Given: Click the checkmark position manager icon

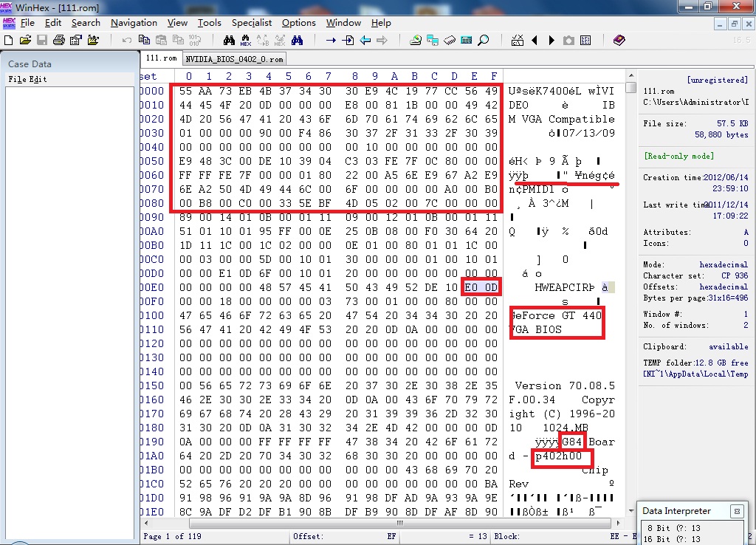Looking at the screenshot, I should coord(518,41).
